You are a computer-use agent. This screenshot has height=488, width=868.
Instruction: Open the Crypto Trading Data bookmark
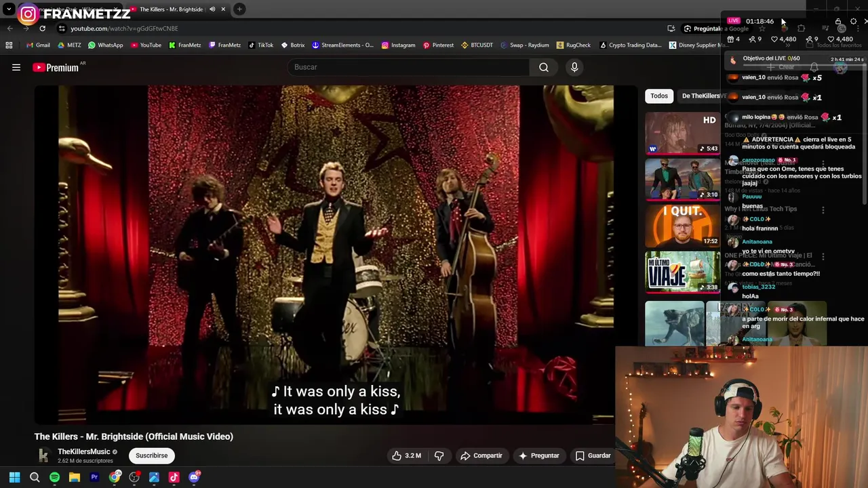pyautogui.click(x=630, y=45)
